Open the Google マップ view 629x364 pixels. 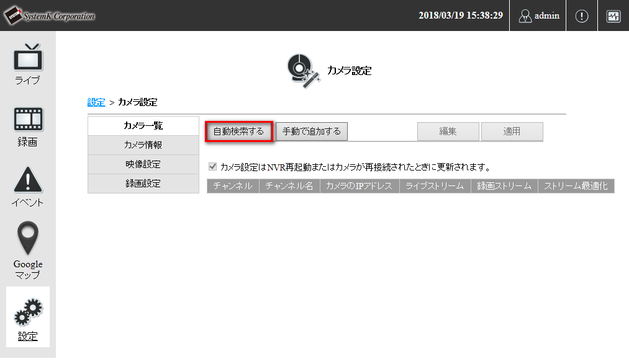click(x=27, y=248)
